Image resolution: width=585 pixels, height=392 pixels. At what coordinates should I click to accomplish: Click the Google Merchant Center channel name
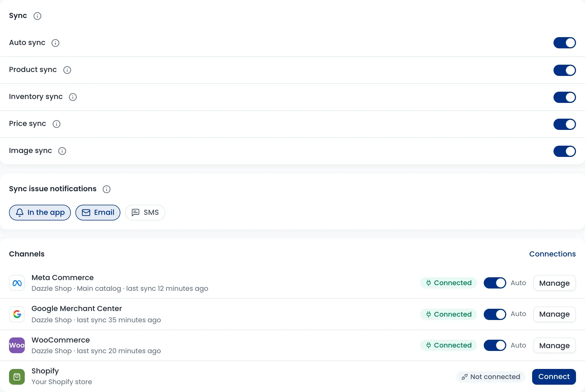coord(76,308)
